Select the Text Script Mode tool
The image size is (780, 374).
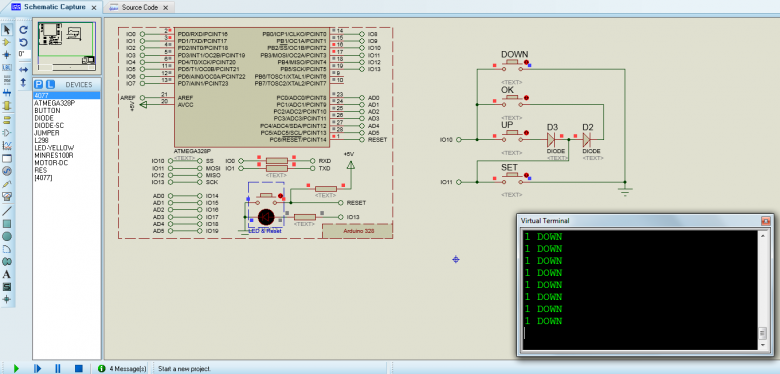pyautogui.click(x=6, y=80)
